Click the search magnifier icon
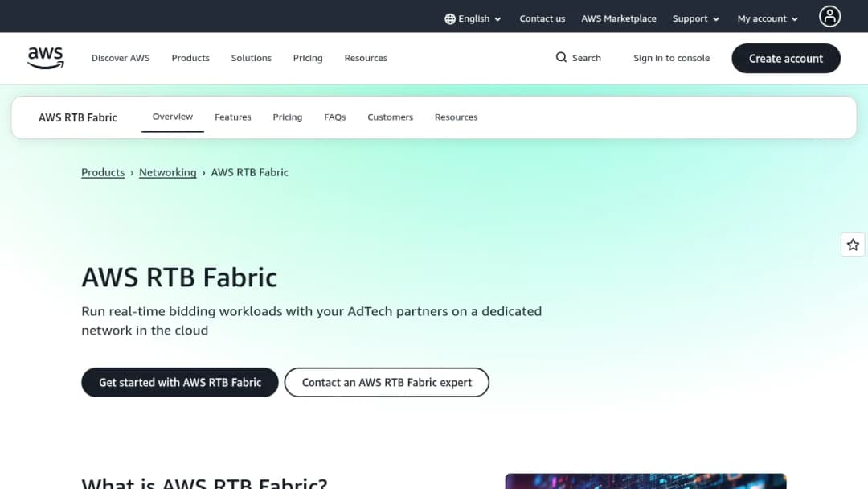 (x=561, y=58)
